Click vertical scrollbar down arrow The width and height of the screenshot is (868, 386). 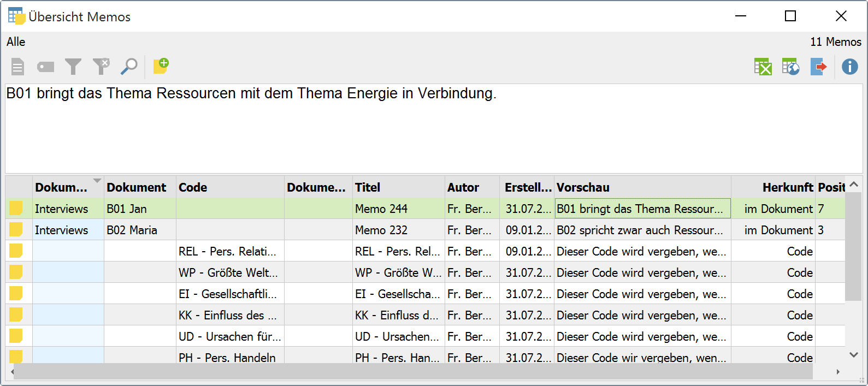(854, 355)
